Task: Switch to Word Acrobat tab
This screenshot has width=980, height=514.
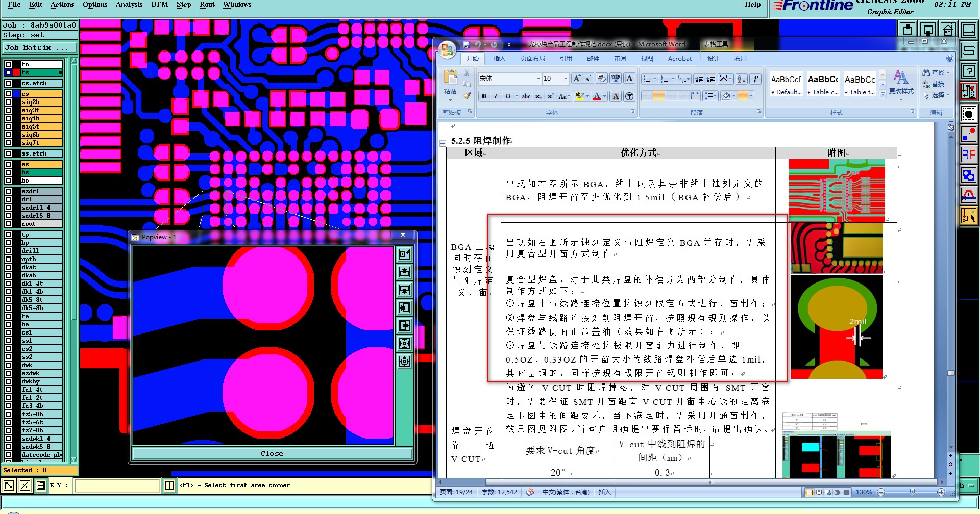Action: pyautogui.click(x=680, y=59)
